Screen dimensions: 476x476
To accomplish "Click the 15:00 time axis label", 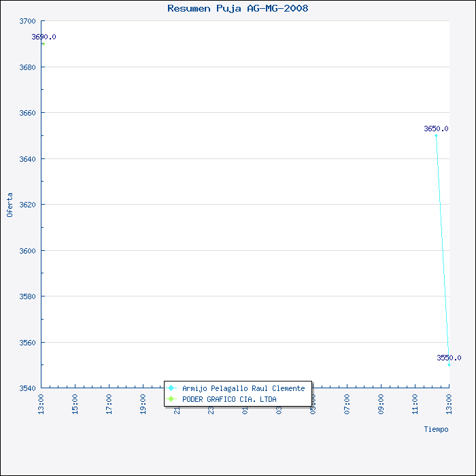I will (x=75, y=403).
